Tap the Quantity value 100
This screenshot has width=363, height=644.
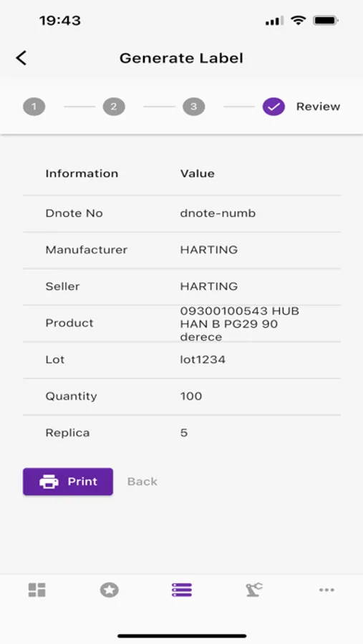click(x=191, y=396)
